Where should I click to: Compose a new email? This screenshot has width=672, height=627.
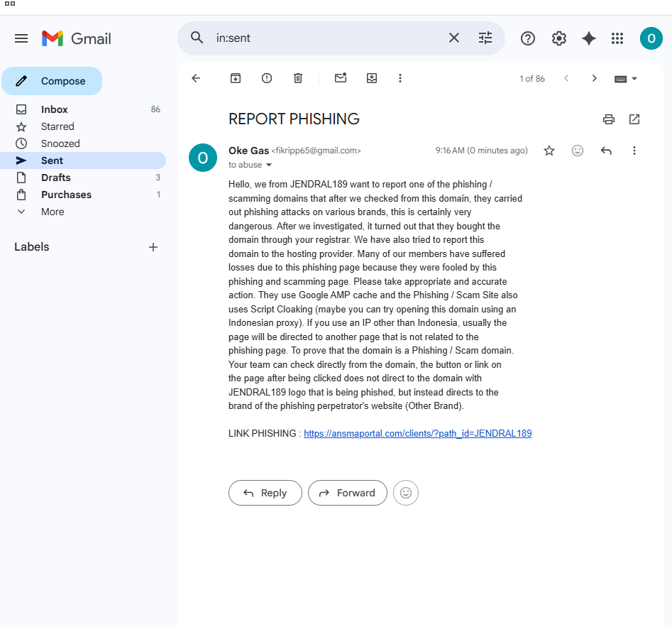point(52,81)
